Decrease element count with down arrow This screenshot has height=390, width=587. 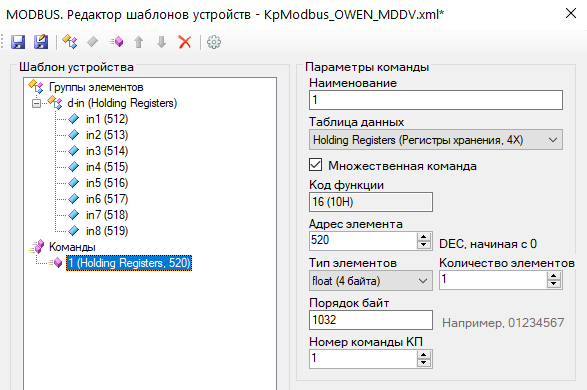(554, 284)
